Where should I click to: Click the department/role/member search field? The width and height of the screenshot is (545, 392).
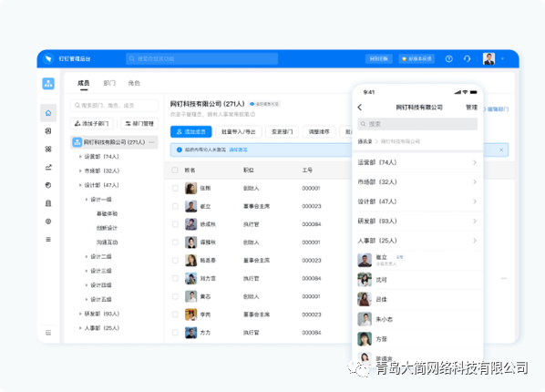point(114,106)
